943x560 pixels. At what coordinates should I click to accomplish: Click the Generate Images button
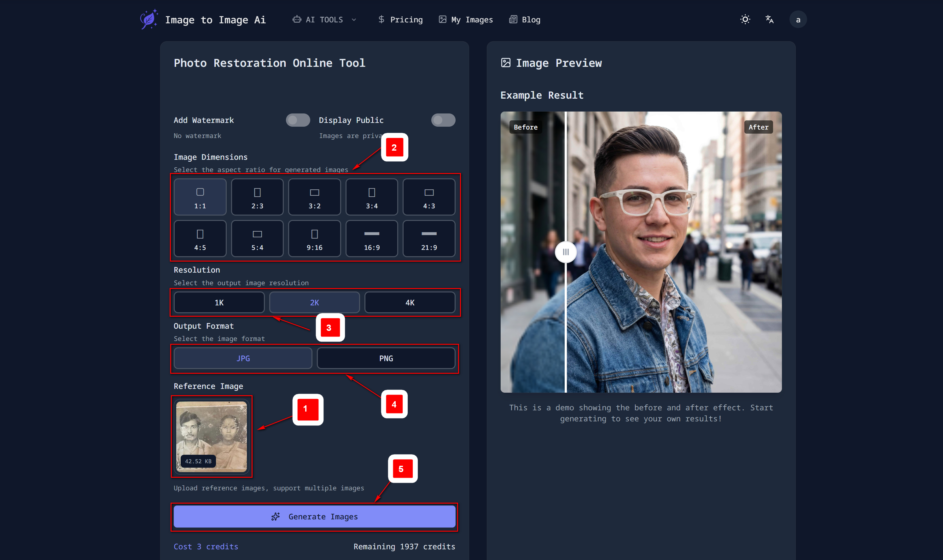(314, 517)
